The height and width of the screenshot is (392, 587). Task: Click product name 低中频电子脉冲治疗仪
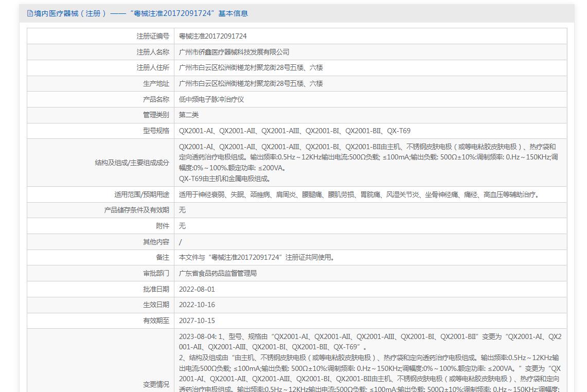tap(211, 99)
